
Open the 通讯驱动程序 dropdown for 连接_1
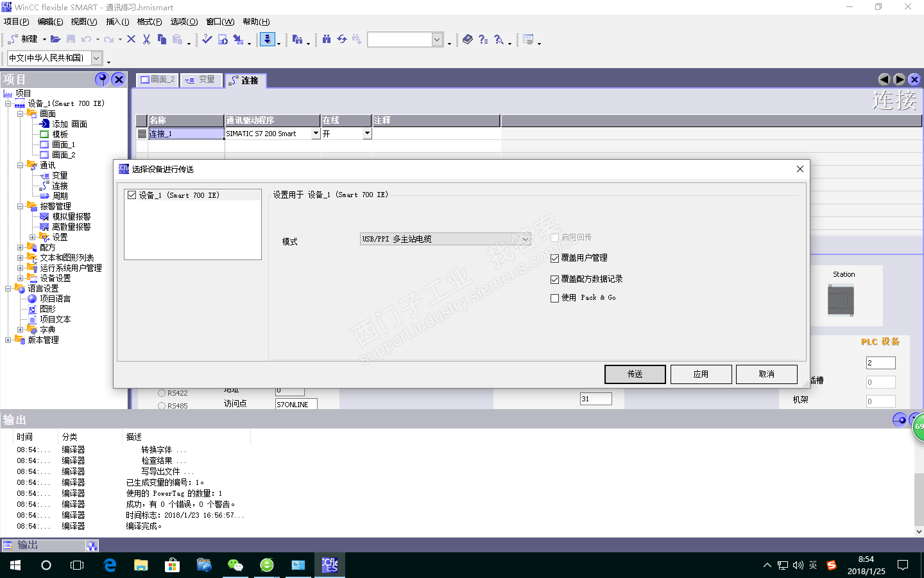tap(316, 134)
